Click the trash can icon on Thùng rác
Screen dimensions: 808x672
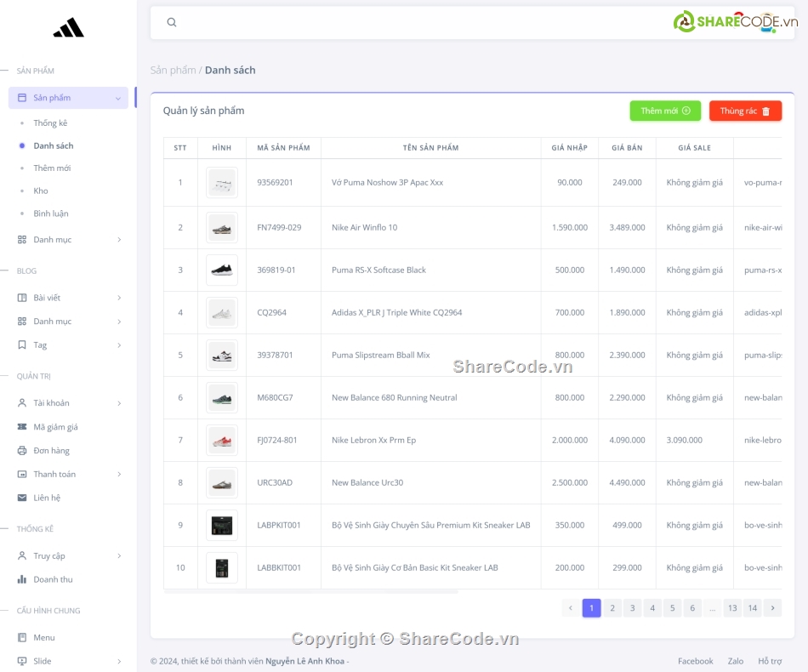(765, 111)
